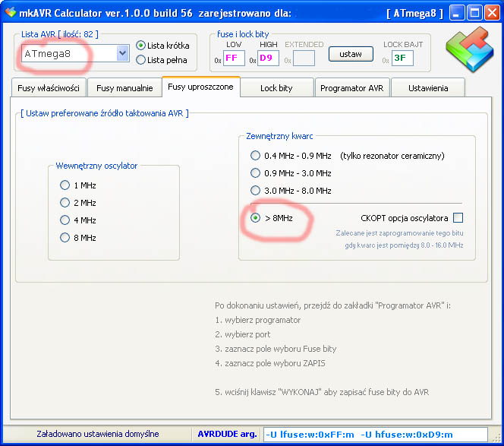Screen dimensions: 504x446
Task: Open the Lock bity tab
Action: point(276,88)
